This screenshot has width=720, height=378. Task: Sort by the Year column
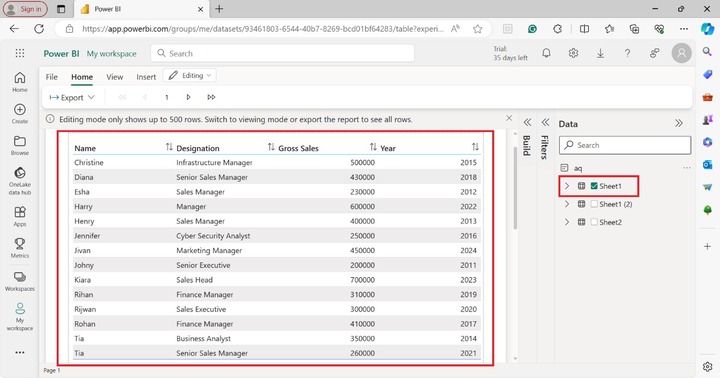[x=475, y=147]
